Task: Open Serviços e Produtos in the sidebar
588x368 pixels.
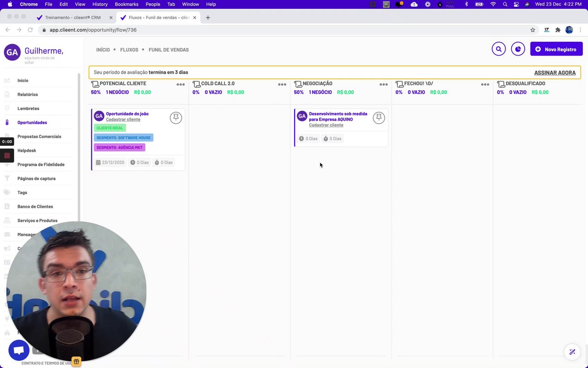Action: [x=37, y=221]
